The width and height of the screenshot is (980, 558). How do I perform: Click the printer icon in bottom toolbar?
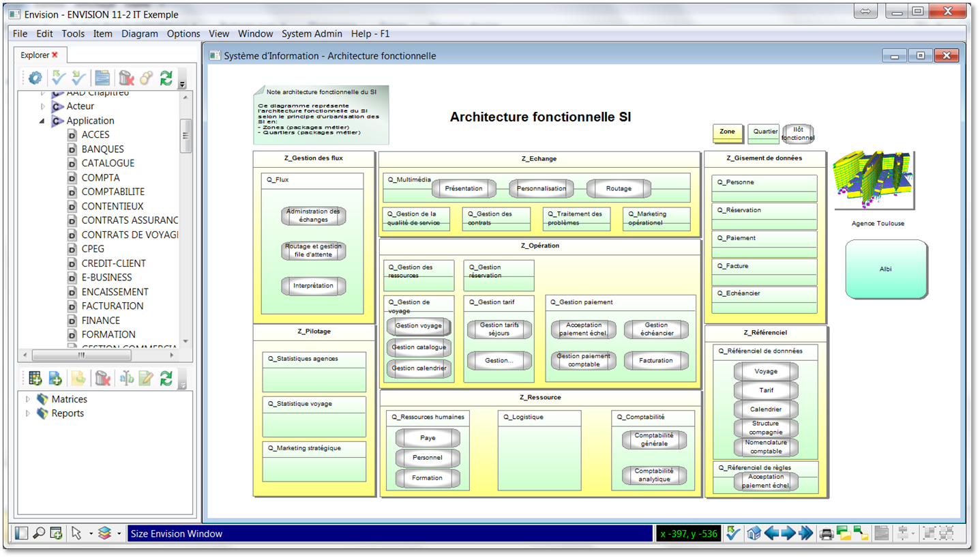pyautogui.click(x=827, y=533)
